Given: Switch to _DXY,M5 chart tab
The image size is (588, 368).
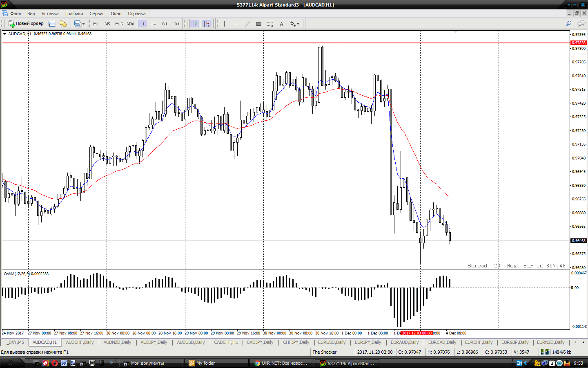Looking at the screenshot, I should pos(15,342).
